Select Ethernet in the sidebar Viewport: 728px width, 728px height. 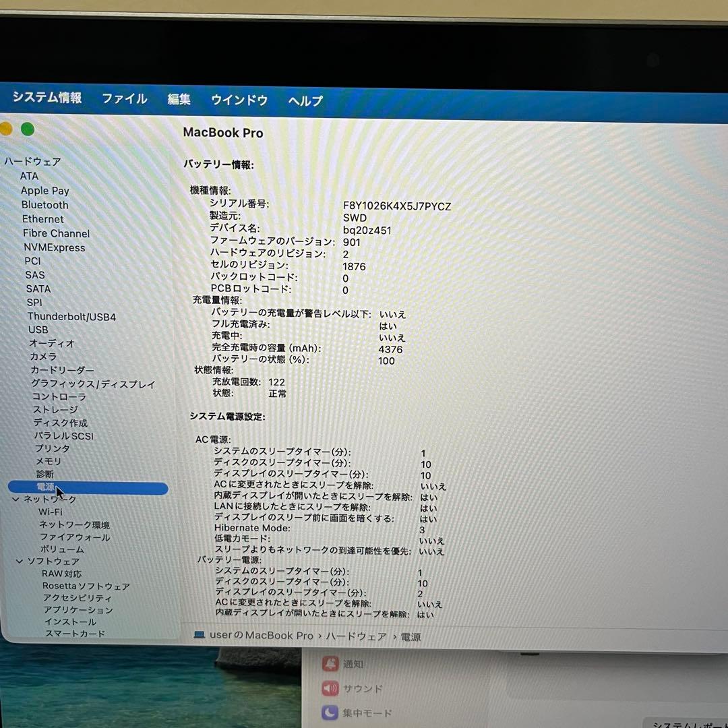coord(42,219)
